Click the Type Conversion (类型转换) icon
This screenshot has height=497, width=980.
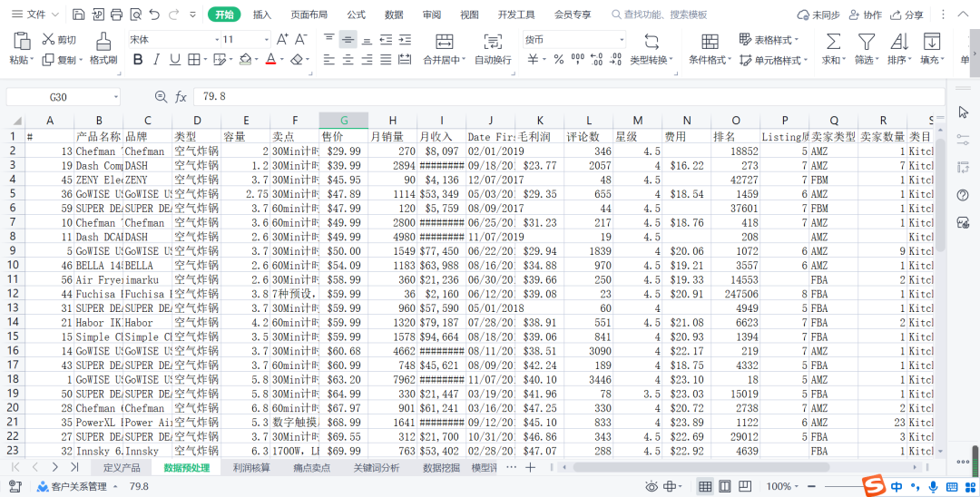coord(652,42)
